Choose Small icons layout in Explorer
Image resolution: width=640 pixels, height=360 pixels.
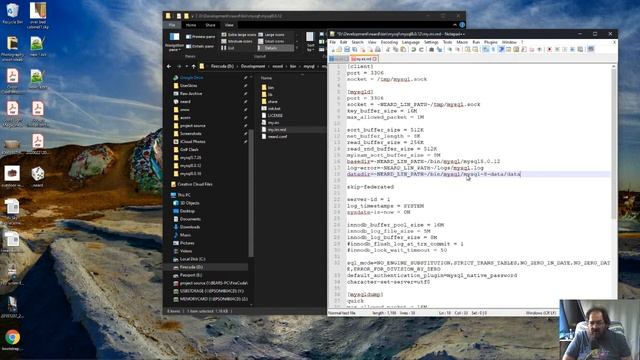point(271,41)
